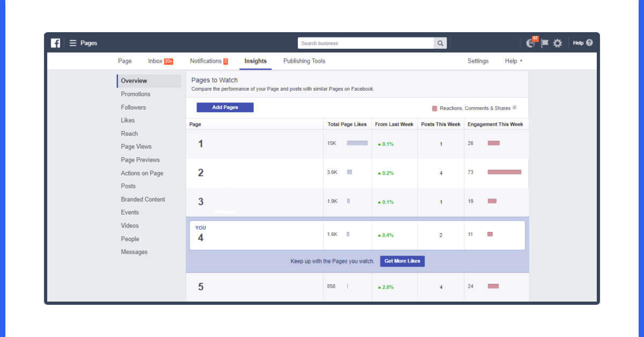This screenshot has height=337, width=644.
Task: Click the From Last Week column header
Action: 394,124
